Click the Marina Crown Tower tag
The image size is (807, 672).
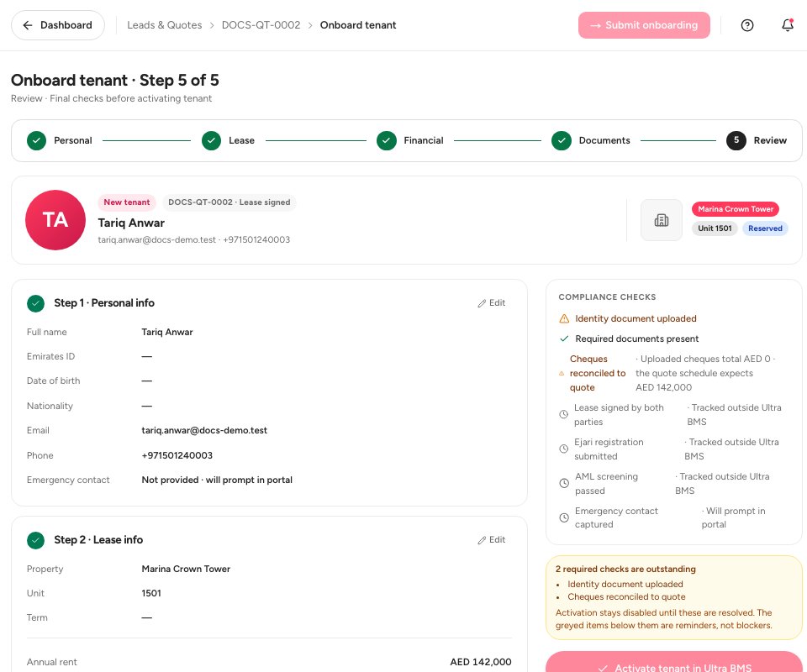[x=736, y=209]
